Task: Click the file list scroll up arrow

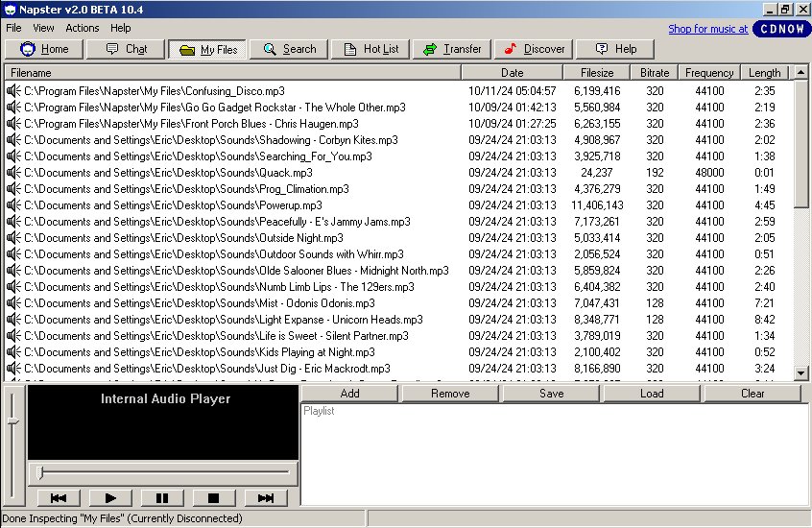Action: tap(800, 73)
